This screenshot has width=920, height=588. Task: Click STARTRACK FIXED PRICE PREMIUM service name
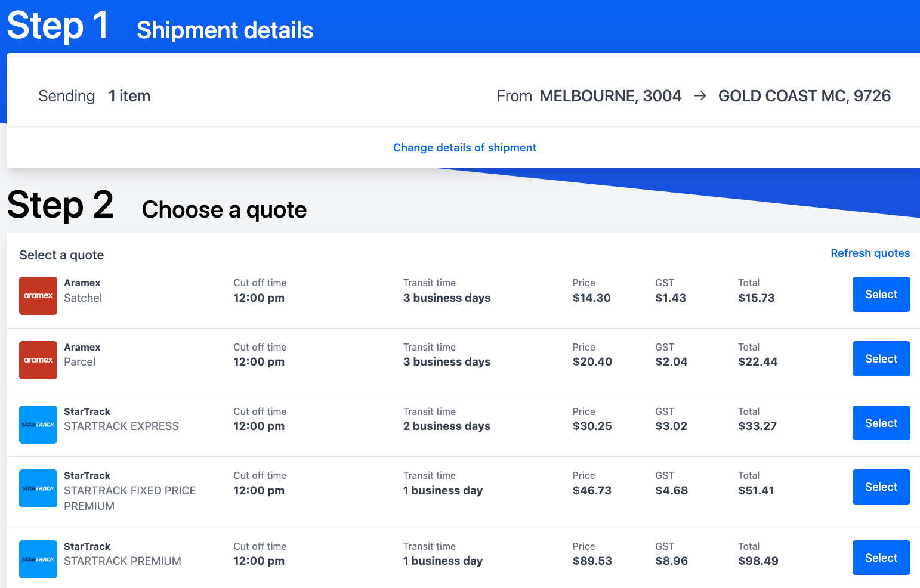[x=130, y=498]
